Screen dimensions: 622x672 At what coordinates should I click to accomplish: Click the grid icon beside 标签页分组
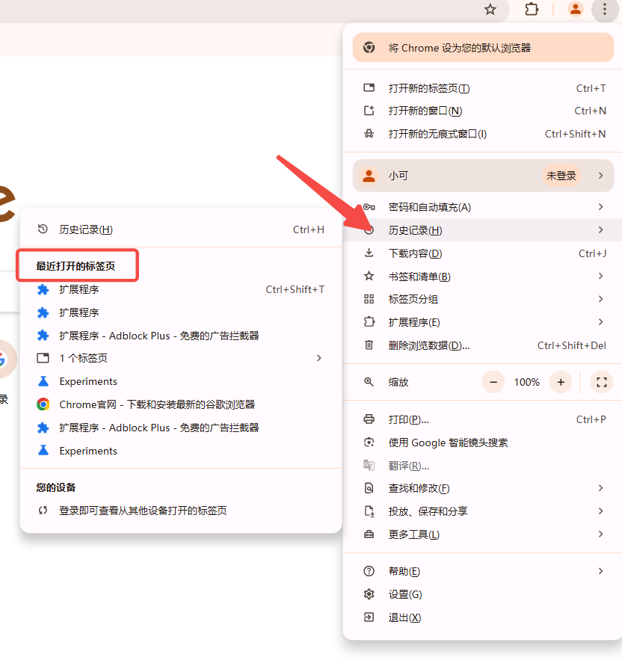pyautogui.click(x=369, y=299)
